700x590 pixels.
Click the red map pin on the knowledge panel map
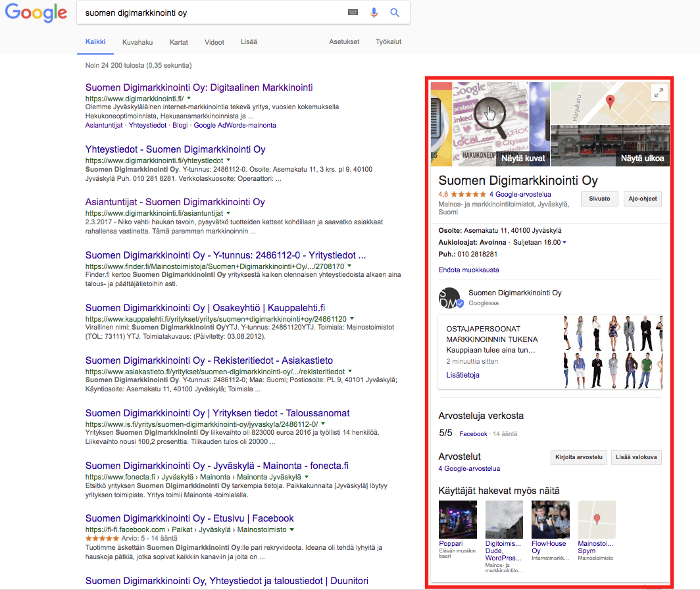coord(610,101)
